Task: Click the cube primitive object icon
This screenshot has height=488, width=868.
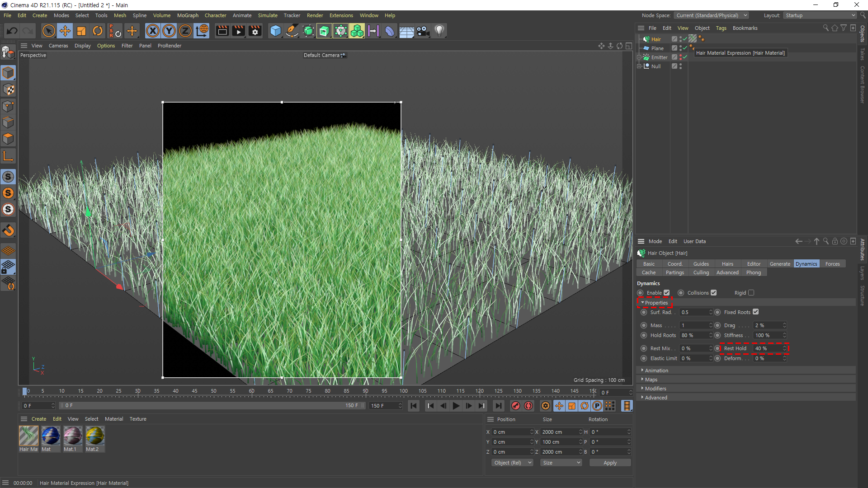Action: click(x=275, y=31)
